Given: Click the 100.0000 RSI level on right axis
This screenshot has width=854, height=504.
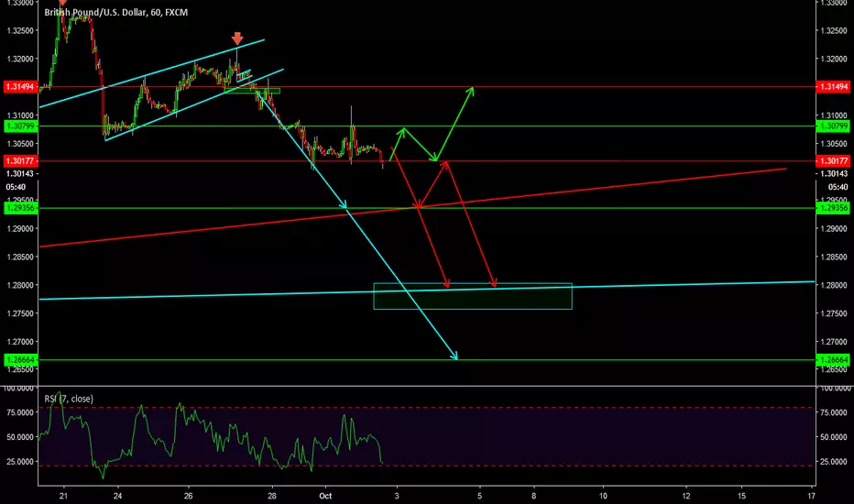Looking at the screenshot, I should coord(835,389).
